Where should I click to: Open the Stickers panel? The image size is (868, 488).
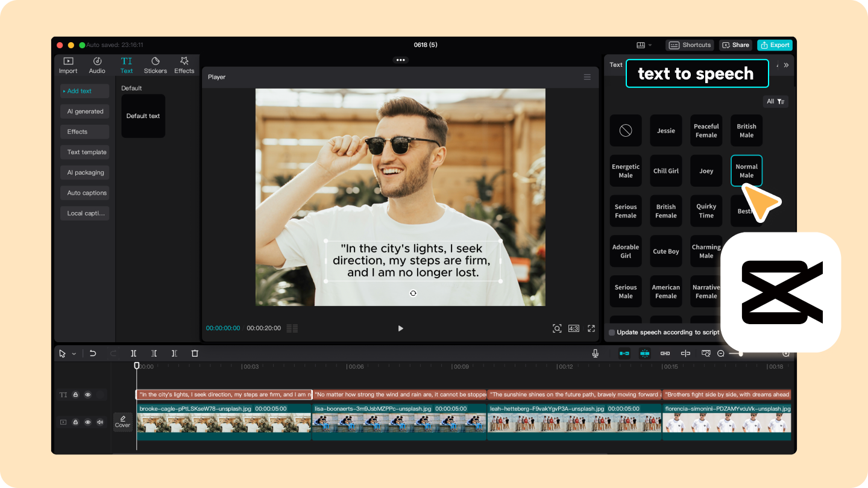pyautogui.click(x=155, y=65)
